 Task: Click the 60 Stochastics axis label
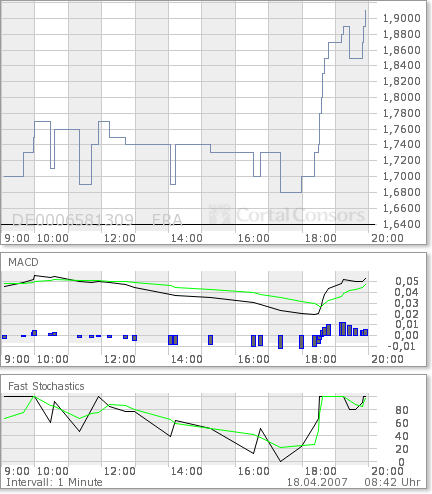click(402, 423)
